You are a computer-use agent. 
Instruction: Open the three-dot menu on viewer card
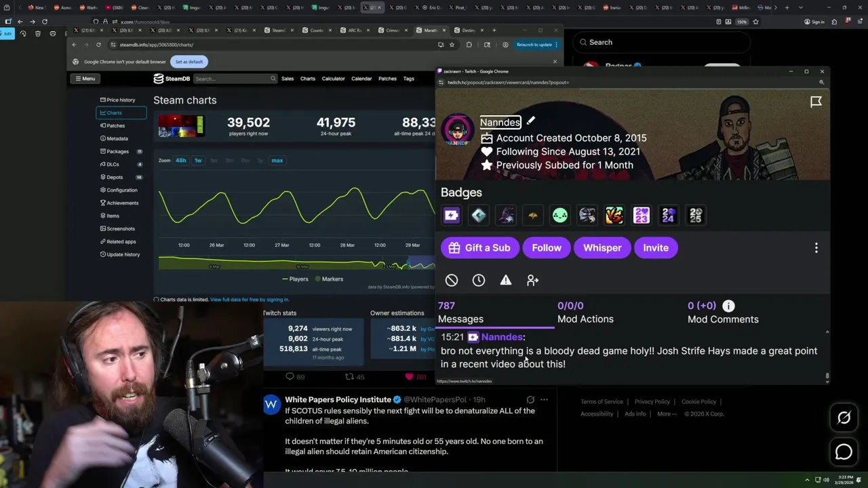[x=816, y=247]
